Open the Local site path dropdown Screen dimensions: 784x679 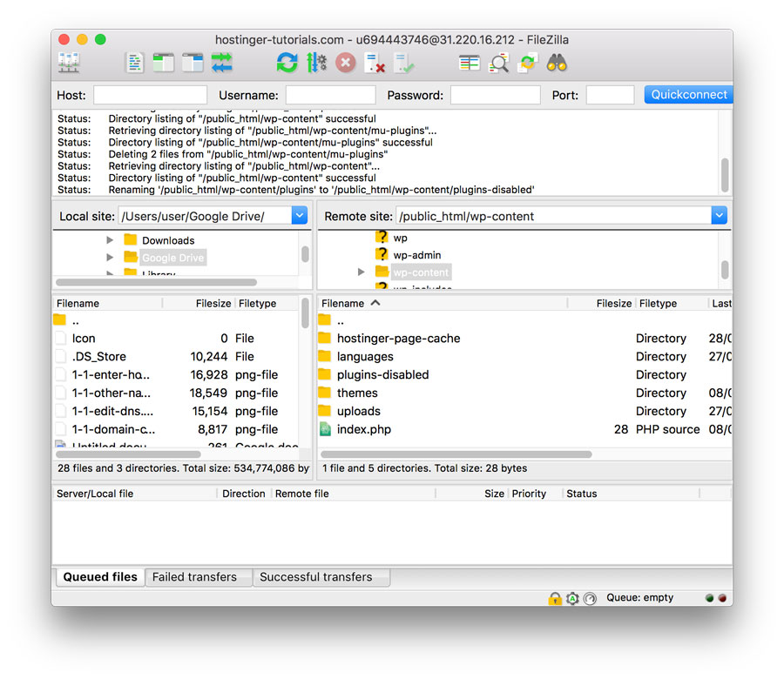(300, 216)
